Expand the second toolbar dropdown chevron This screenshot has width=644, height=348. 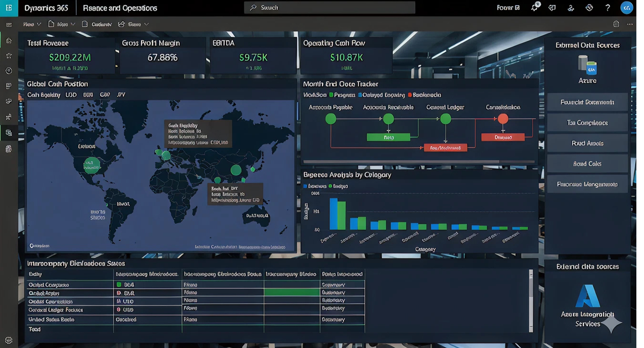click(73, 24)
